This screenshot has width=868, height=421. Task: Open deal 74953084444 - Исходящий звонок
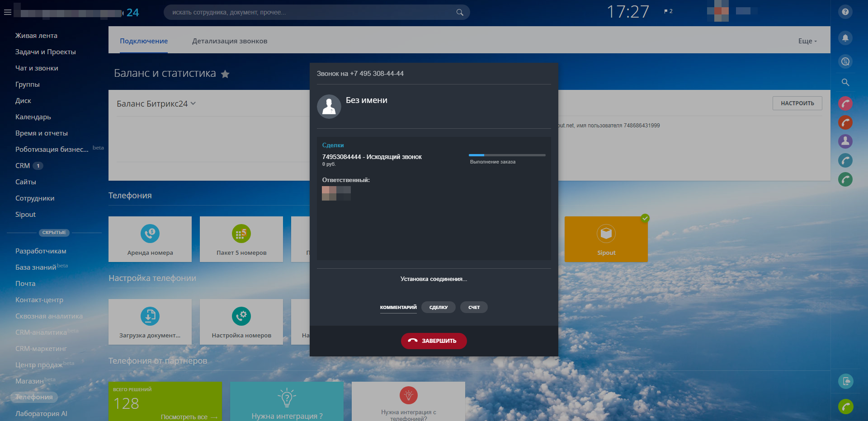coord(372,157)
